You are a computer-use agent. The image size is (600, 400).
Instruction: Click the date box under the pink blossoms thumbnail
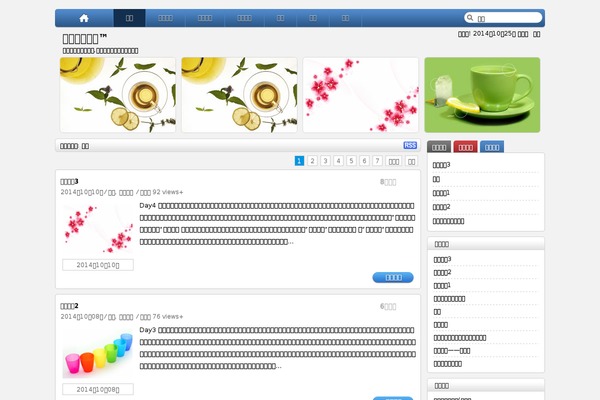(x=98, y=265)
